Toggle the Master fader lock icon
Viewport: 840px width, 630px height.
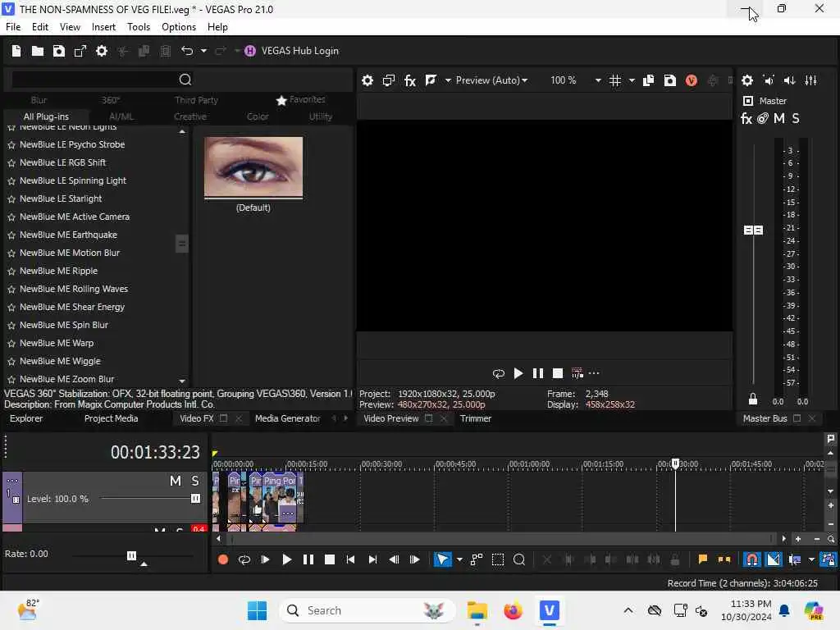click(x=753, y=399)
